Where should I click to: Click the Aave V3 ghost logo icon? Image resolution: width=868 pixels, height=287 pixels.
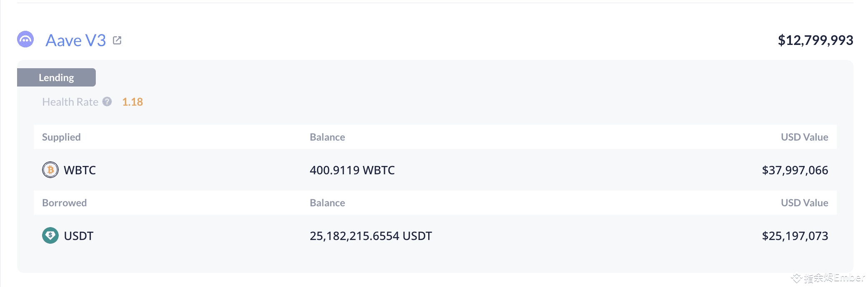(25, 40)
